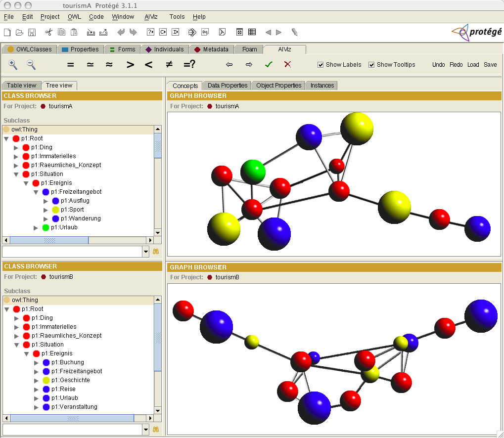The width and height of the screenshot is (504, 438).
Task: Click the search binoculars icon for tourismA
Action: click(156, 252)
